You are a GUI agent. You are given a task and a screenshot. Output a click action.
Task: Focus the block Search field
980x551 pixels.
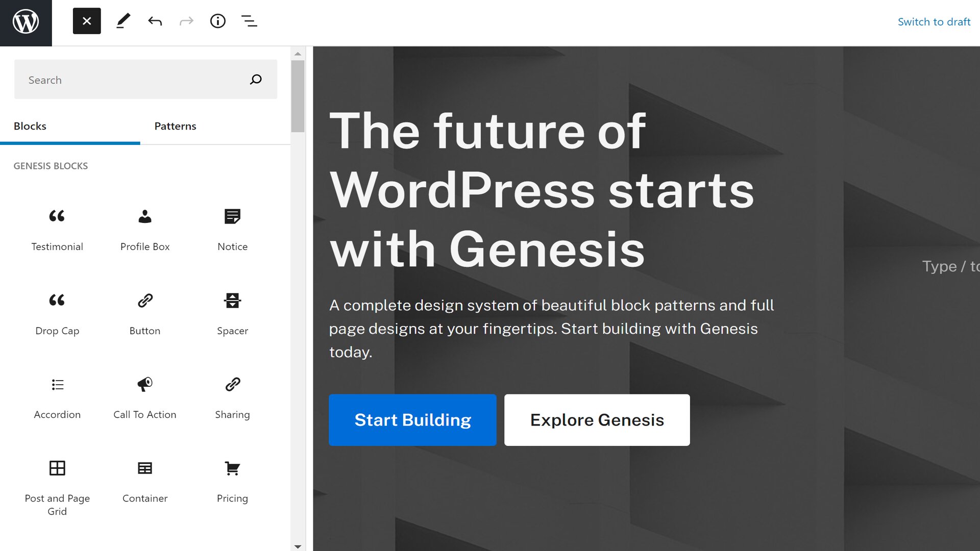click(x=145, y=80)
